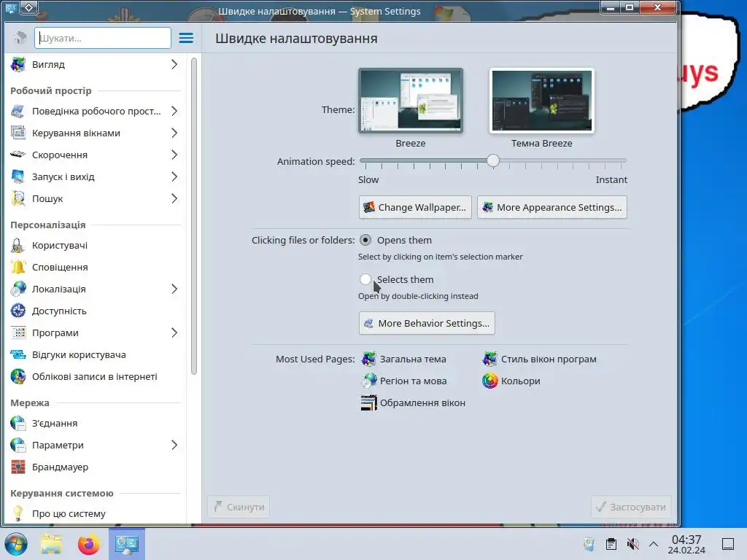Viewport: 747px width, 560px height.
Task: Click the muted volume tray icon
Action: (x=632, y=544)
